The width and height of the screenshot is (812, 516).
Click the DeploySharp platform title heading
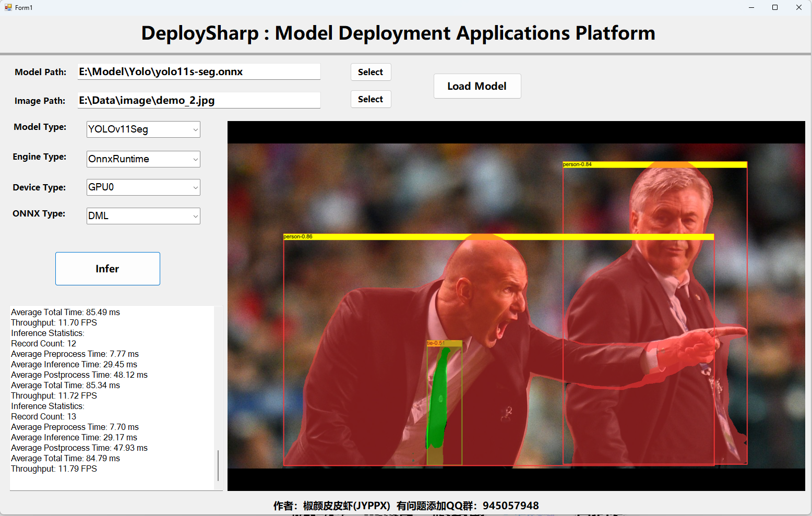pos(398,33)
